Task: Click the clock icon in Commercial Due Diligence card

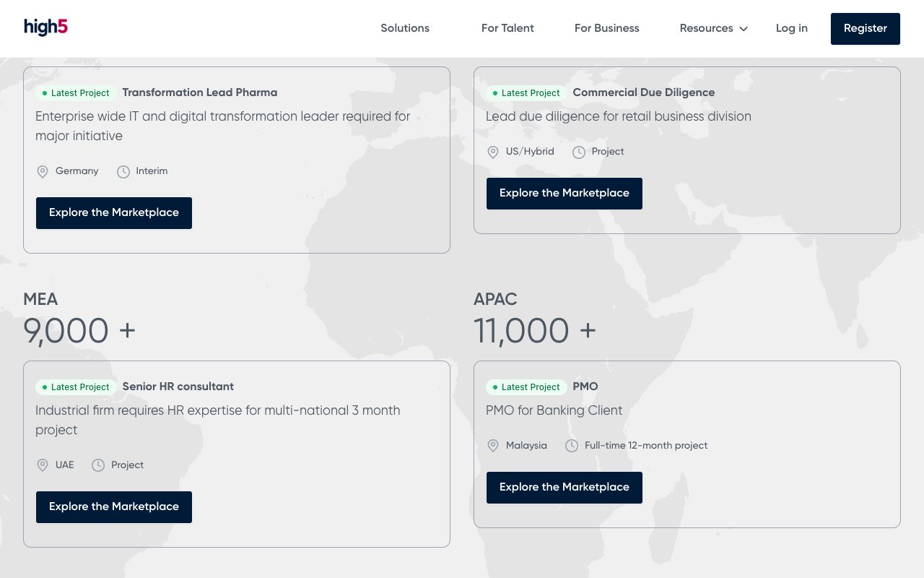Action: pyautogui.click(x=579, y=152)
